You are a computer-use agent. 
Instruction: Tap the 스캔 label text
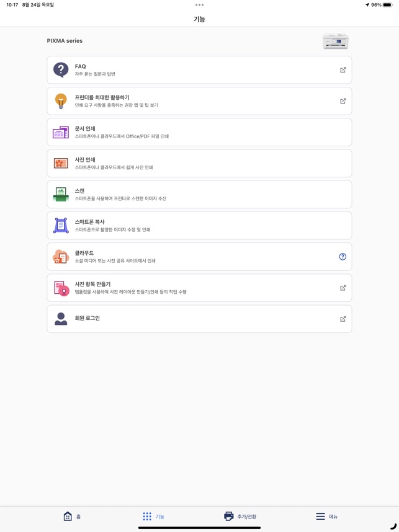coord(79,191)
